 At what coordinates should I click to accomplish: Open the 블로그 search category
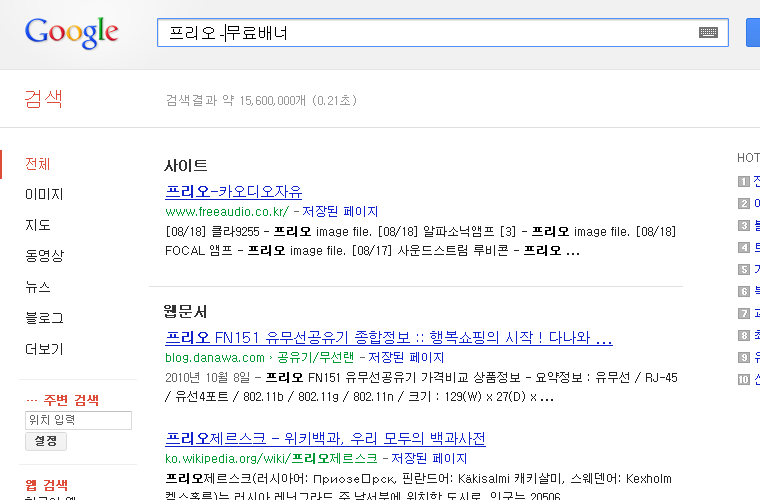click(x=44, y=318)
